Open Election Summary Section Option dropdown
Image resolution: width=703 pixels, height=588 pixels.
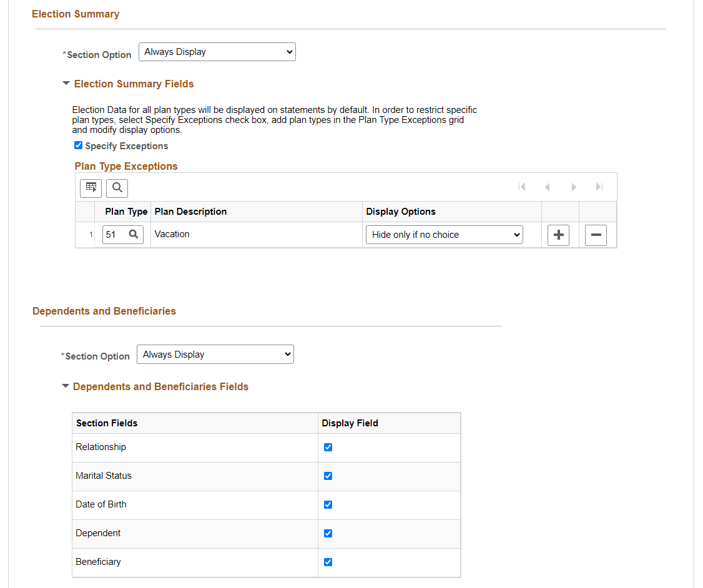[x=217, y=52]
